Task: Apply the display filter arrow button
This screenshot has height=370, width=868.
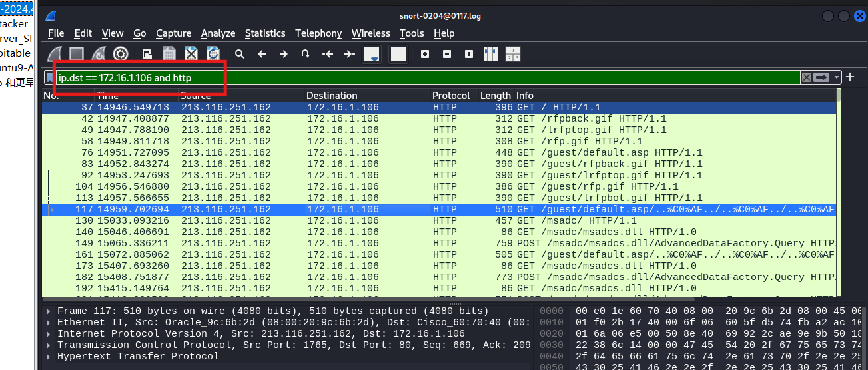Action: (821, 77)
